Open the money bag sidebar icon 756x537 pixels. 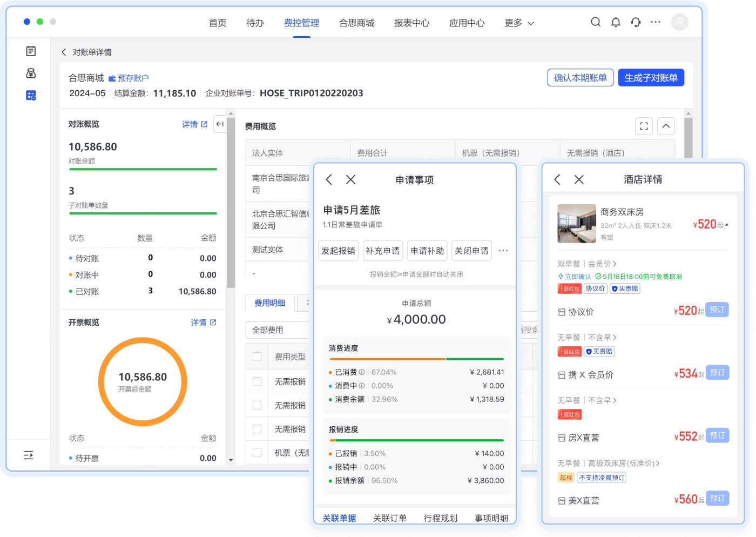(x=31, y=73)
